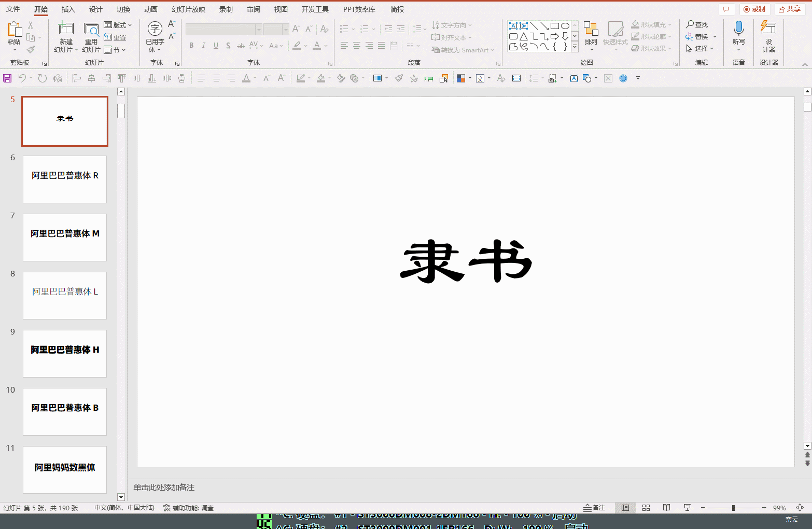The height and width of the screenshot is (529, 812).
Task: Click Fit slide to window icon
Action: 800,508
